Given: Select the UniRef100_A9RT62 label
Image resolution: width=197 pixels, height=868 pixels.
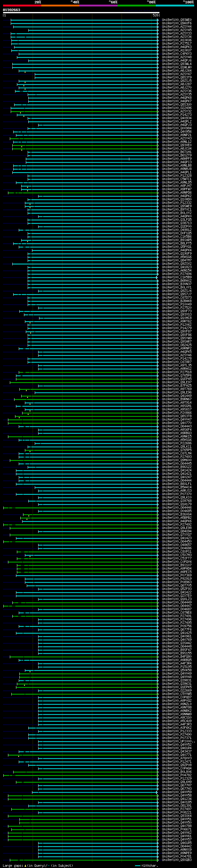Looking at the screenshot, I should (x=177, y=321).
